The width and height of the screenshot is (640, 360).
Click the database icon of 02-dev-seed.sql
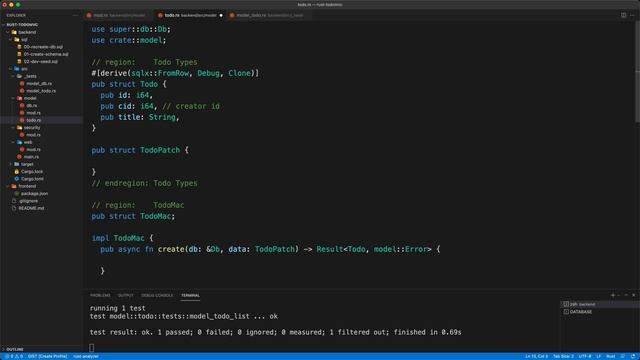pyautogui.click(x=19, y=61)
